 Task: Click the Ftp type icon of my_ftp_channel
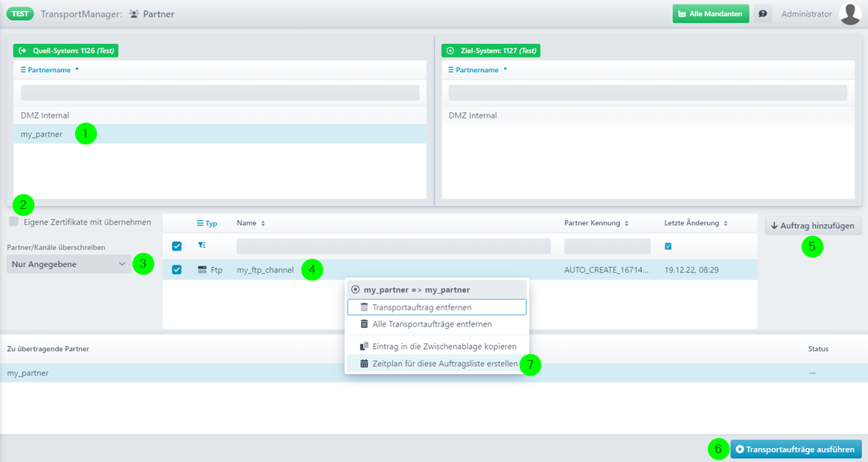point(202,270)
